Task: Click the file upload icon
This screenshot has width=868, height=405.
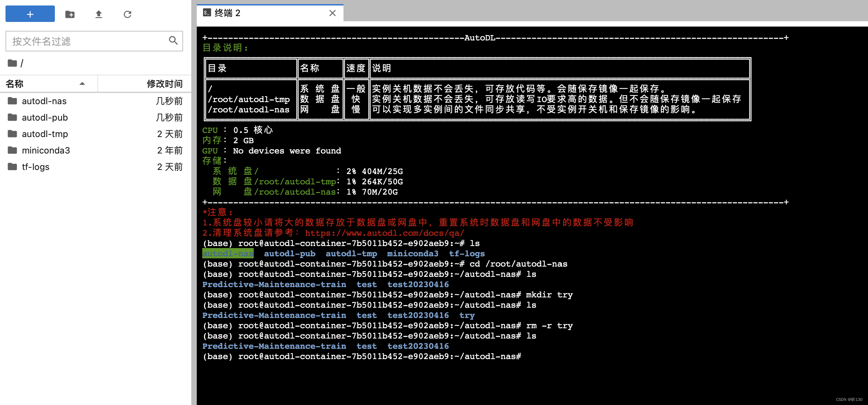Action: click(98, 14)
